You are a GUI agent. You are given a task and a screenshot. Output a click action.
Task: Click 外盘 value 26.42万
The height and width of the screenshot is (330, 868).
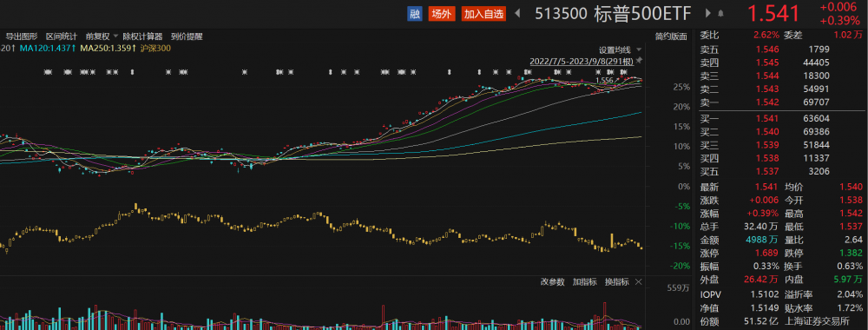[761, 280]
